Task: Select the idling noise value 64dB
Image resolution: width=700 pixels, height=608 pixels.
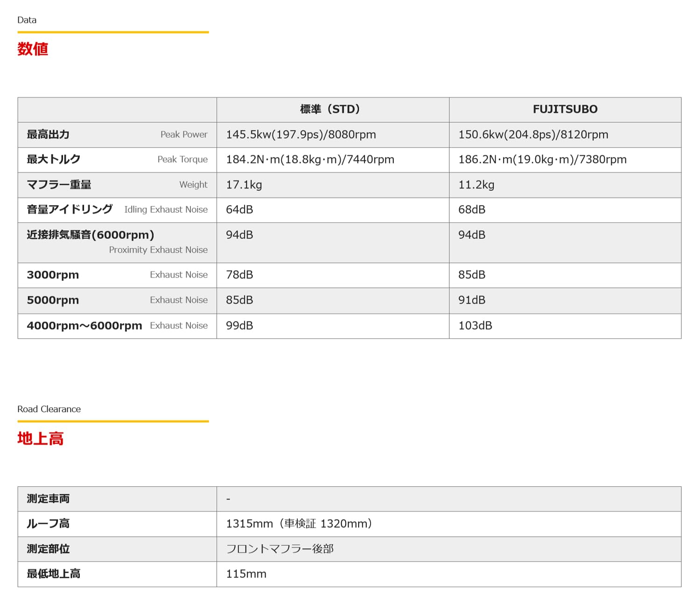Action: [239, 210]
